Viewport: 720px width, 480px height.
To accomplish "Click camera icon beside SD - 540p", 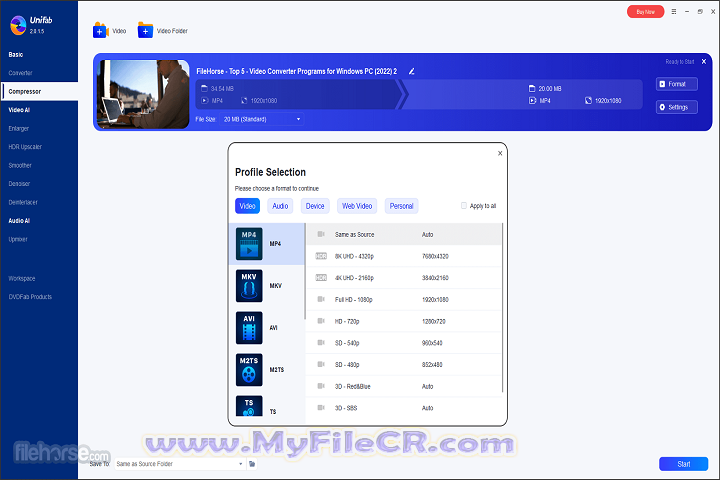I will tap(321, 343).
